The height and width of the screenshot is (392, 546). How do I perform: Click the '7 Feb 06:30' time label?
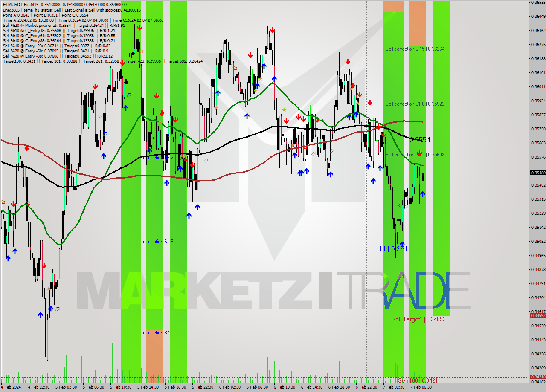(421, 387)
